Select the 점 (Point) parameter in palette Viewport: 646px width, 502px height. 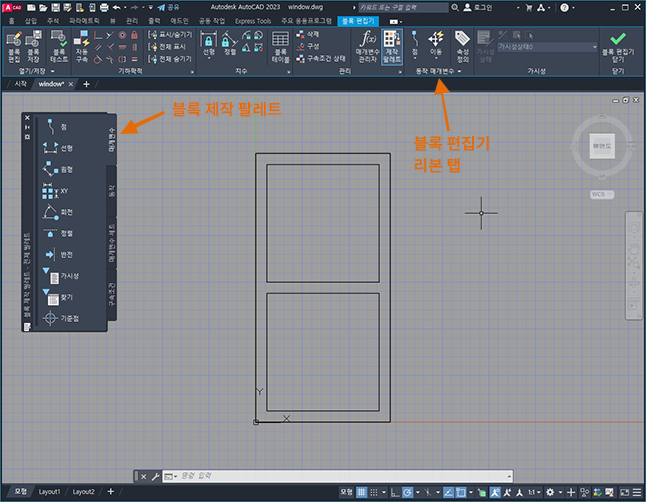click(x=56, y=127)
